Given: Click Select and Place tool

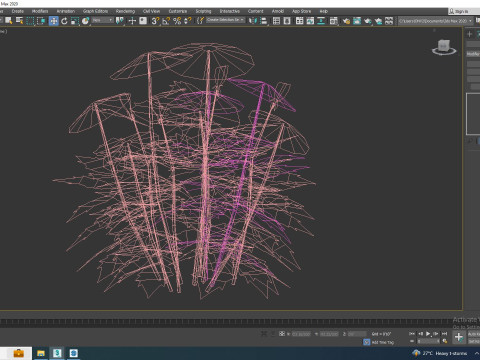Looking at the screenshot, I should pos(85,21).
